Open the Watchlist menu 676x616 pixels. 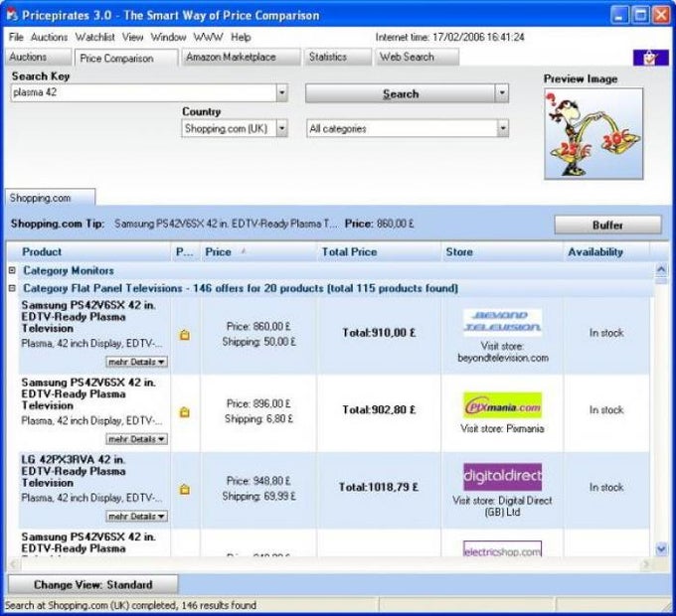pos(94,37)
